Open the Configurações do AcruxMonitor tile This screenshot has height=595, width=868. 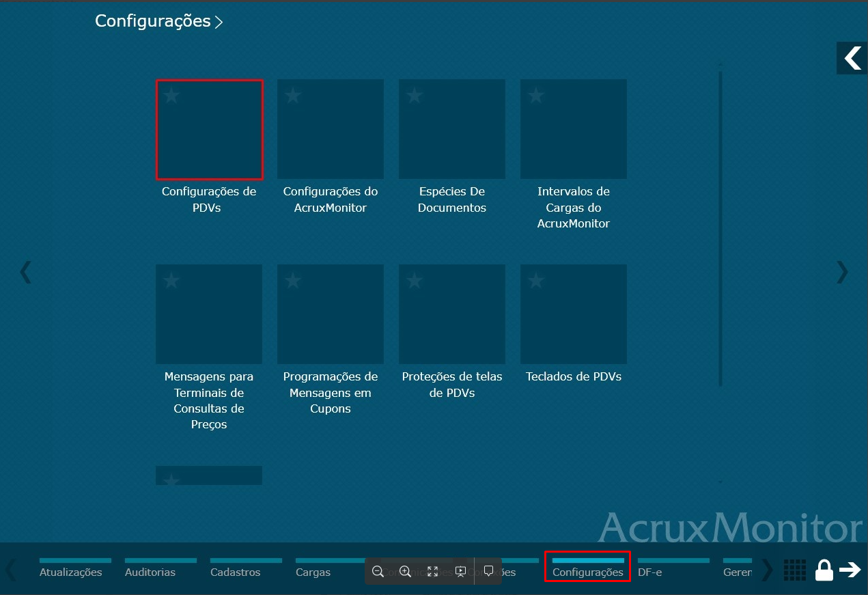331,129
